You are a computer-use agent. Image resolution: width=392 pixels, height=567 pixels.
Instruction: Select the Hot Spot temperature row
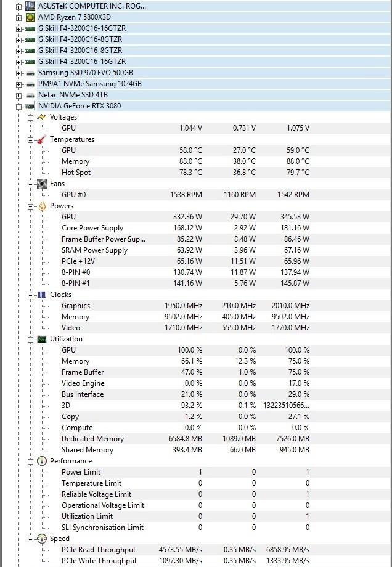point(76,173)
